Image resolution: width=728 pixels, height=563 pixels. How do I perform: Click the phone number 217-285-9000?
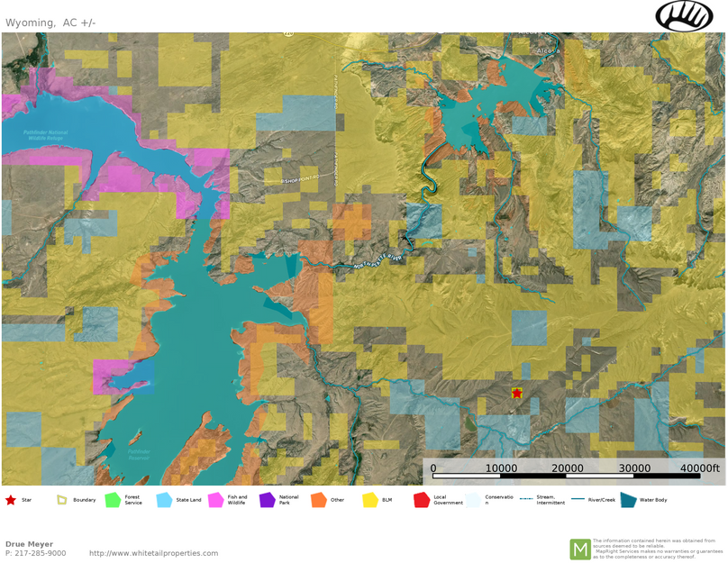41,553
